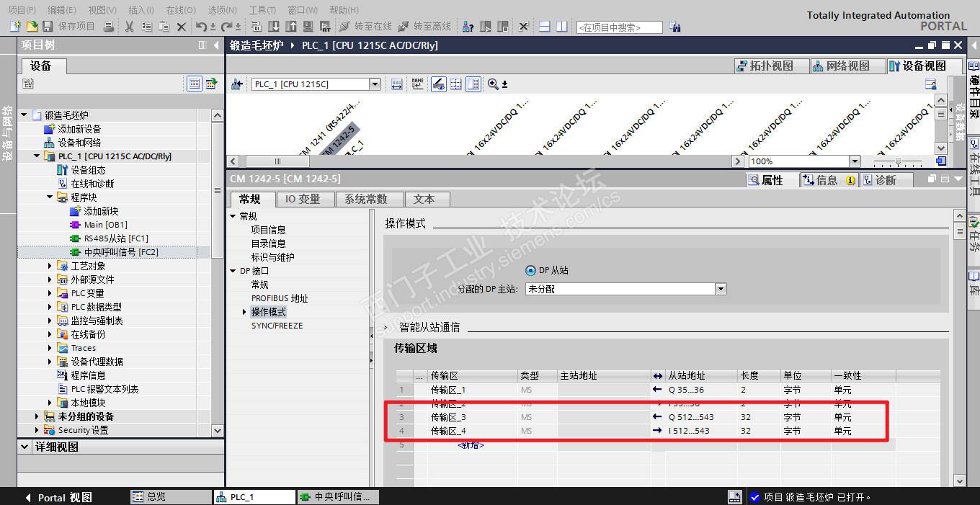
Task: Click 转至离线 go offline button
Action: tap(424, 26)
